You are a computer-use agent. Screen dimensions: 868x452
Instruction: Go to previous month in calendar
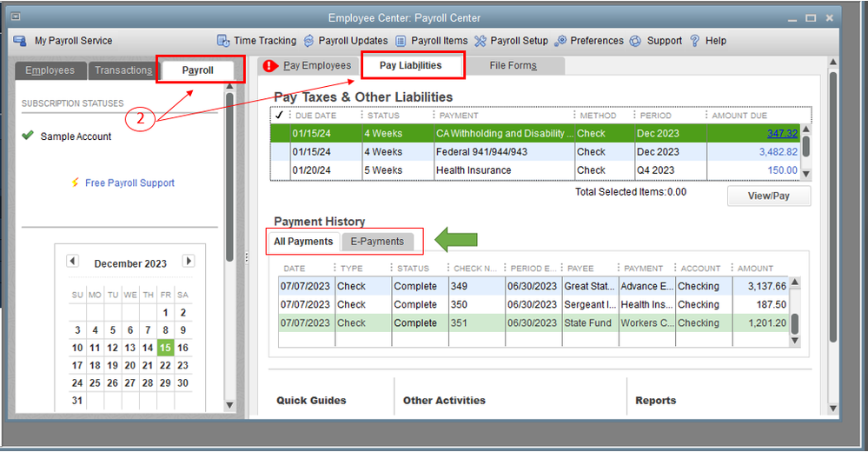coord(72,261)
